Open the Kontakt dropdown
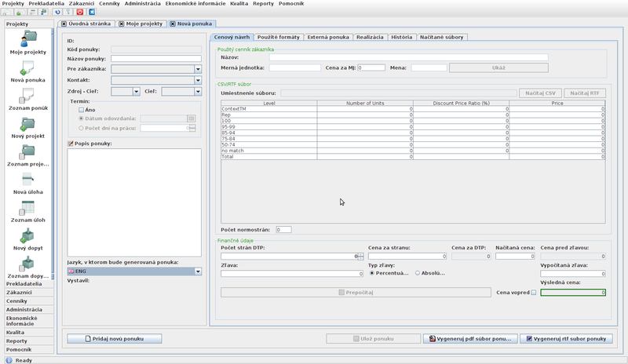Screen dimensions: 628x364 tap(198, 81)
